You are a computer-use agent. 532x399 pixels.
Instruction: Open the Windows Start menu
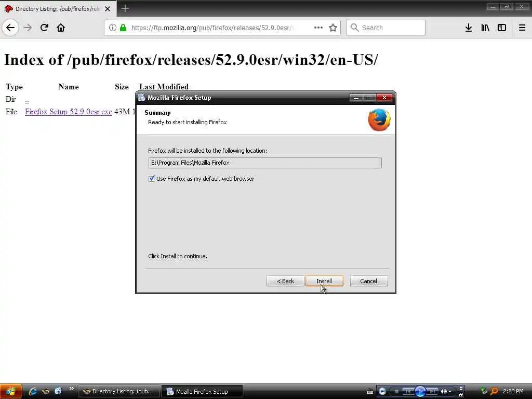click(11, 392)
